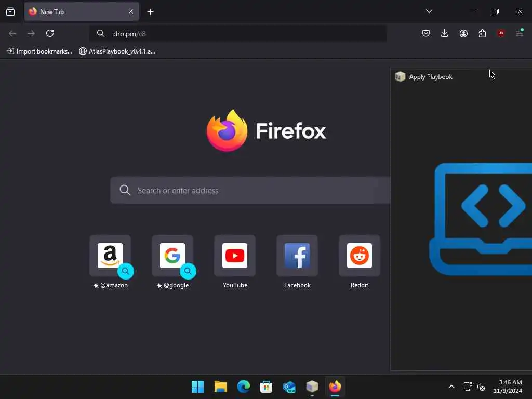Close the Firefox window
Screen dimensions: 532x399
click(520, 11)
